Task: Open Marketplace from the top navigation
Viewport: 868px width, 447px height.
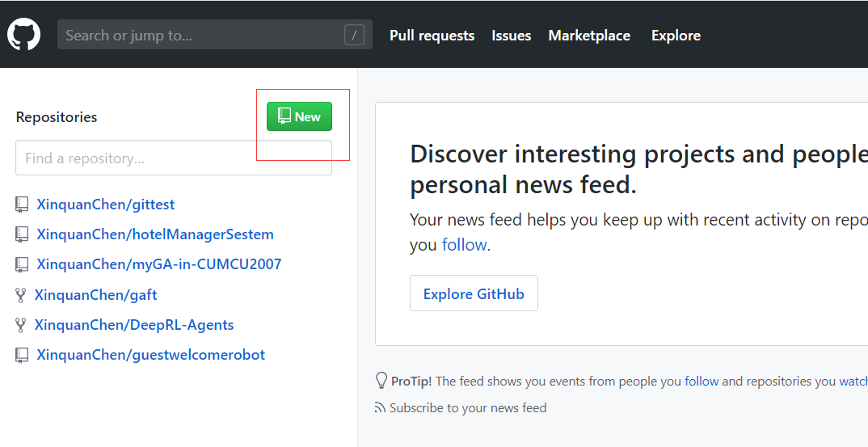Action: [x=589, y=36]
